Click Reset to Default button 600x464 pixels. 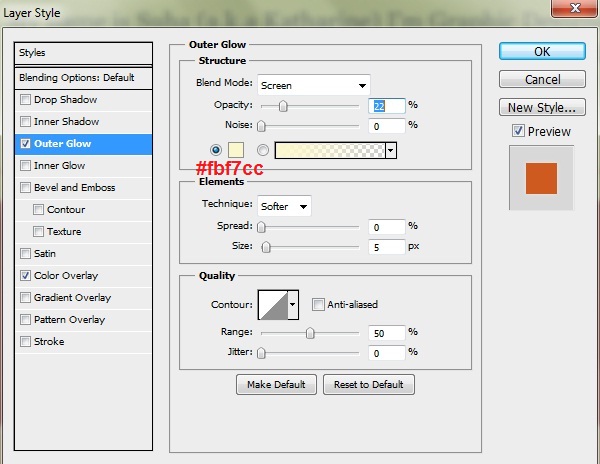tap(368, 385)
